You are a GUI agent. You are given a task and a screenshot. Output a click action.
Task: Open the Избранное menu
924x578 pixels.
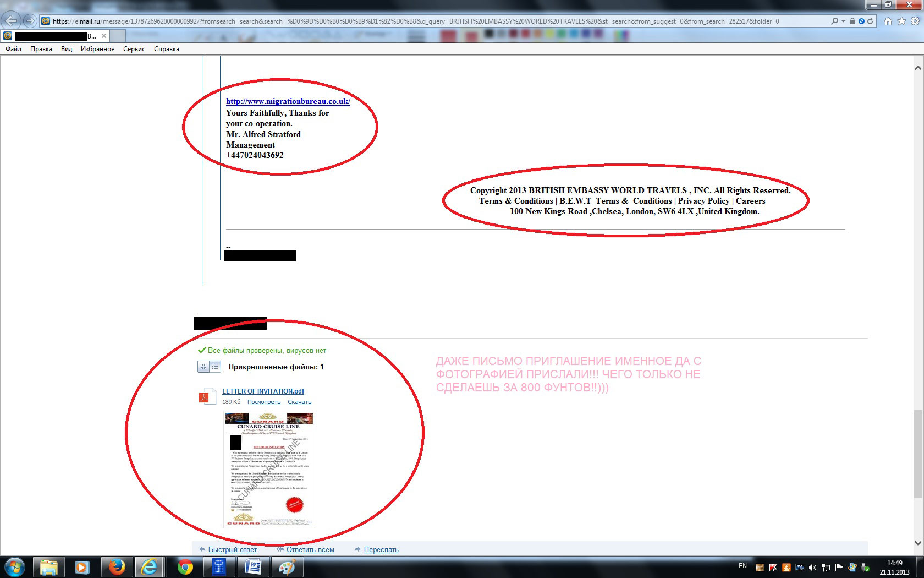tap(97, 49)
